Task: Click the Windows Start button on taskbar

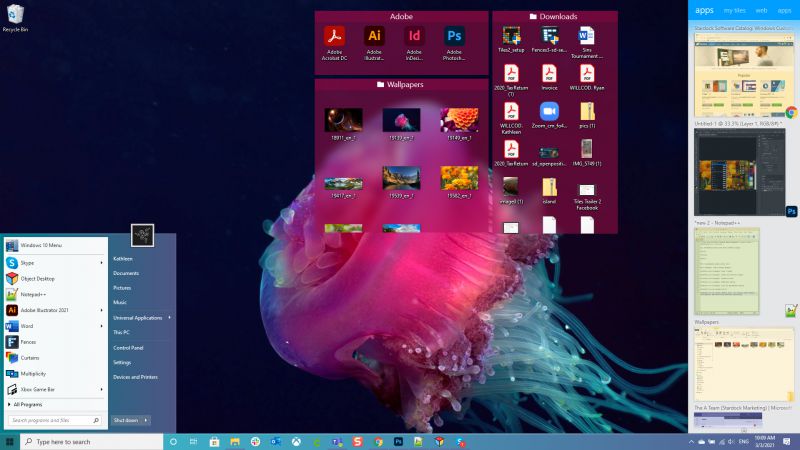Action: [x=10, y=441]
